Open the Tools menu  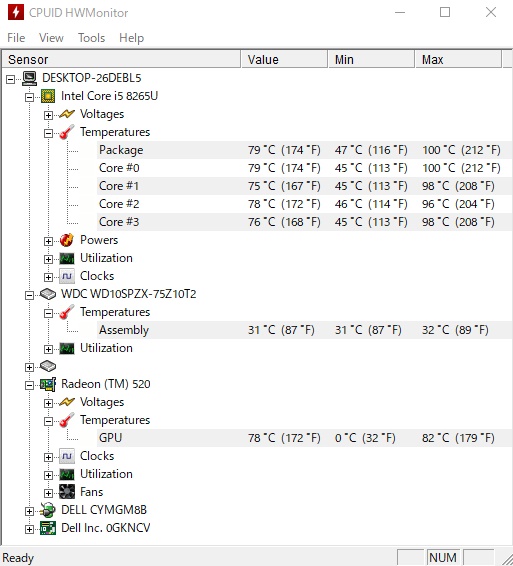[91, 38]
